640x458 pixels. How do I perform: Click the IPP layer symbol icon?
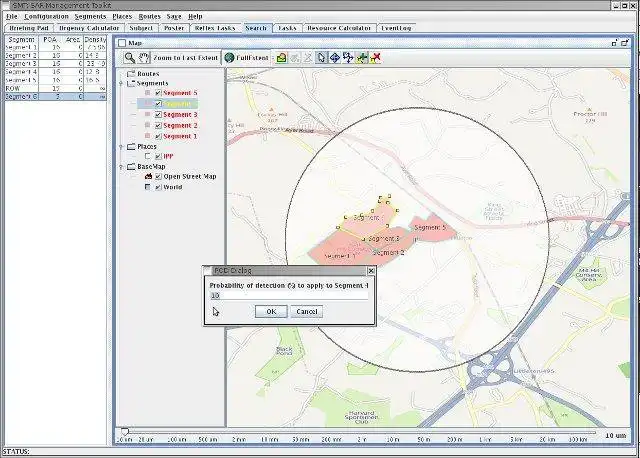pyautogui.click(x=148, y=156)
